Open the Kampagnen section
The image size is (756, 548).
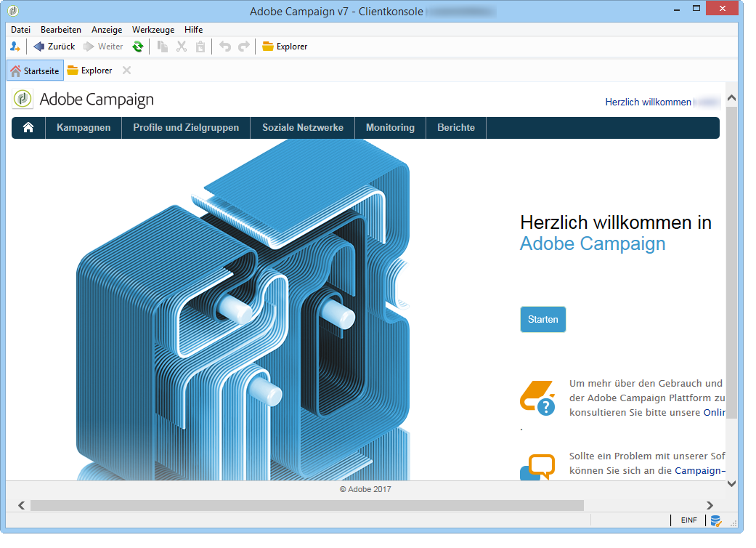[84, 128]
